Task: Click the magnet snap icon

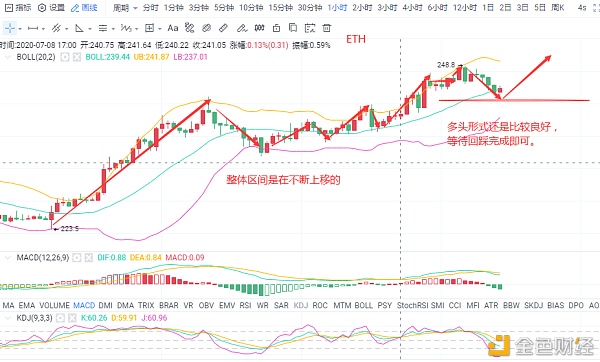Action: coord(259,28)
